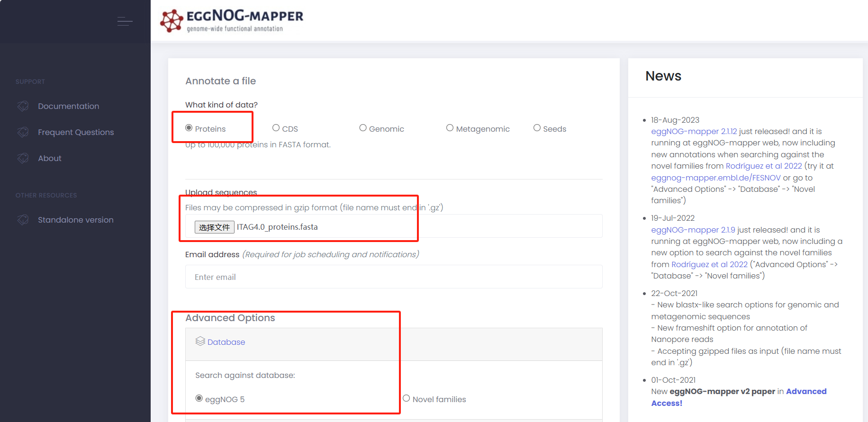Click the News heading

click(x=663, y=76)
